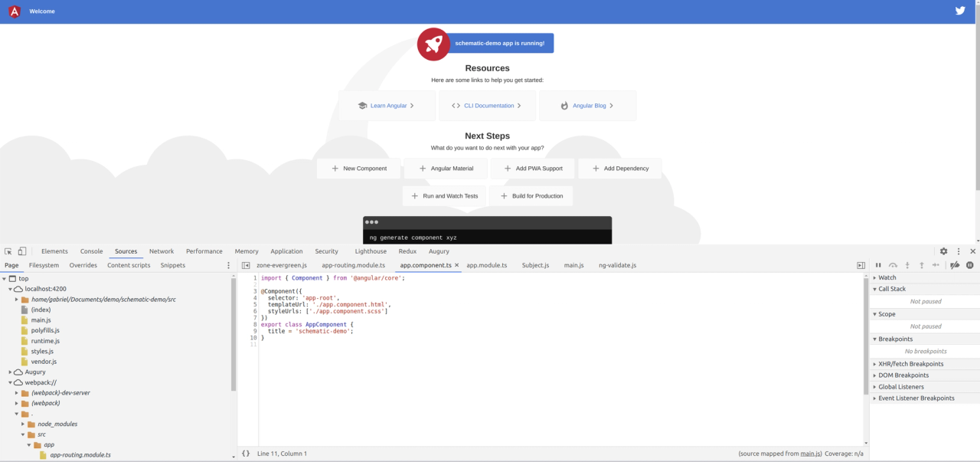Switch to the Console tab
Image resolution: width=980 pixels, height=462 pixels.
coord(92,251)
